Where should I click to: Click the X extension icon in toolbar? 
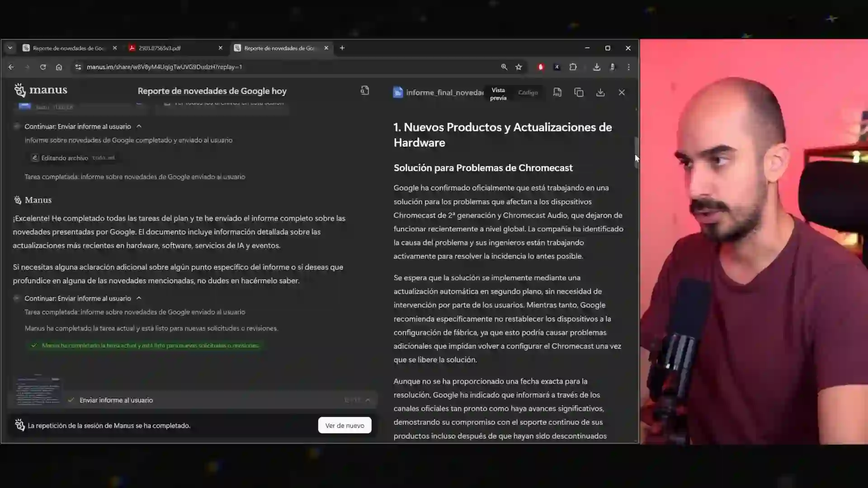557,67
